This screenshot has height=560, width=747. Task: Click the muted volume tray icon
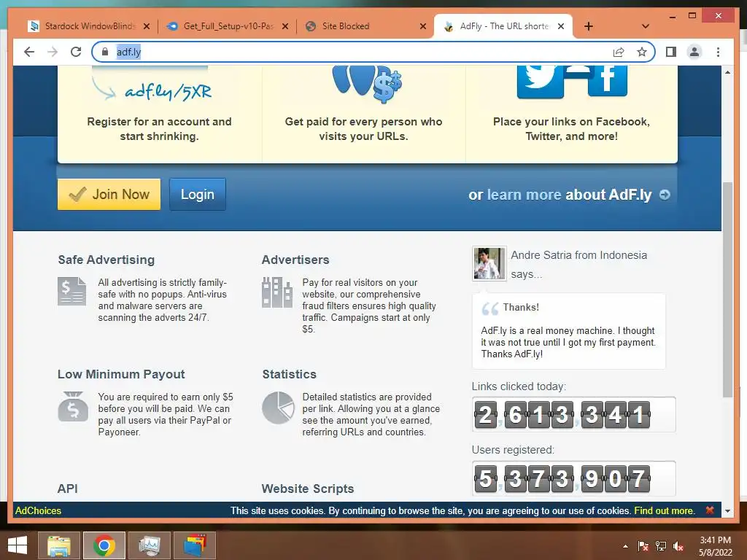pyautogui.click(x=678, y=546)
